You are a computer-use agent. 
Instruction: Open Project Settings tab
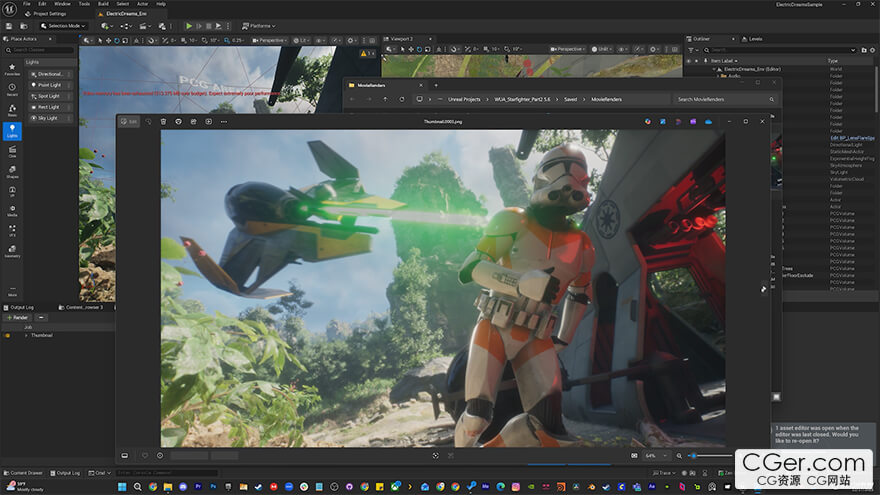tap(45, 13)
